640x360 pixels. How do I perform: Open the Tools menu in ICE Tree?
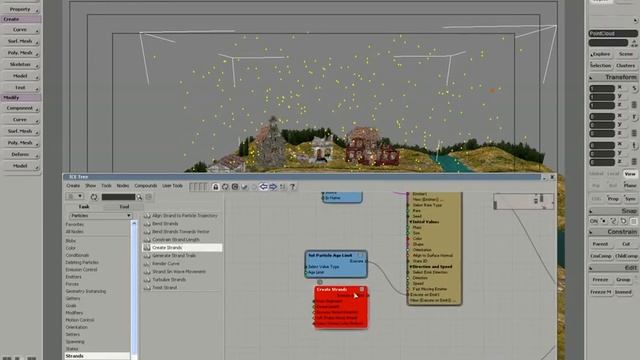click(107, 186)
